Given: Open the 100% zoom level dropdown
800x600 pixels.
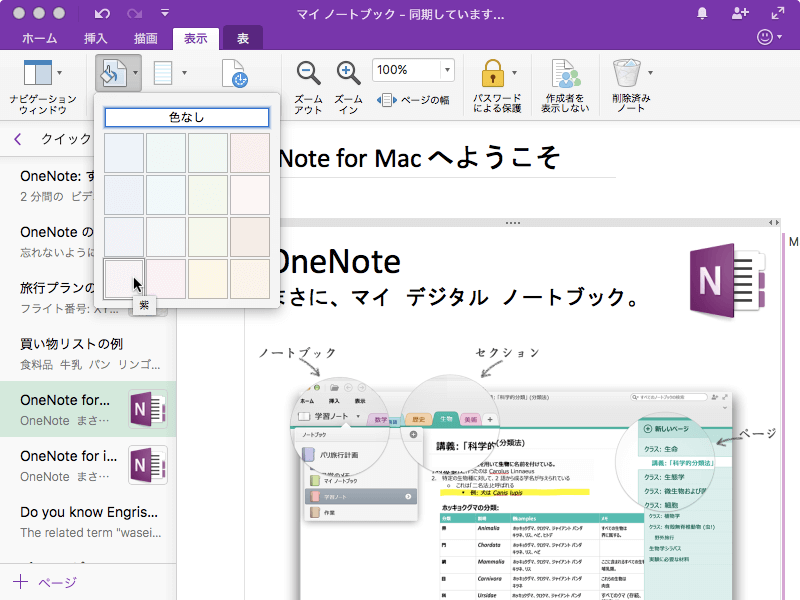Looking at the screenshot, I should [x=447, y=70].
